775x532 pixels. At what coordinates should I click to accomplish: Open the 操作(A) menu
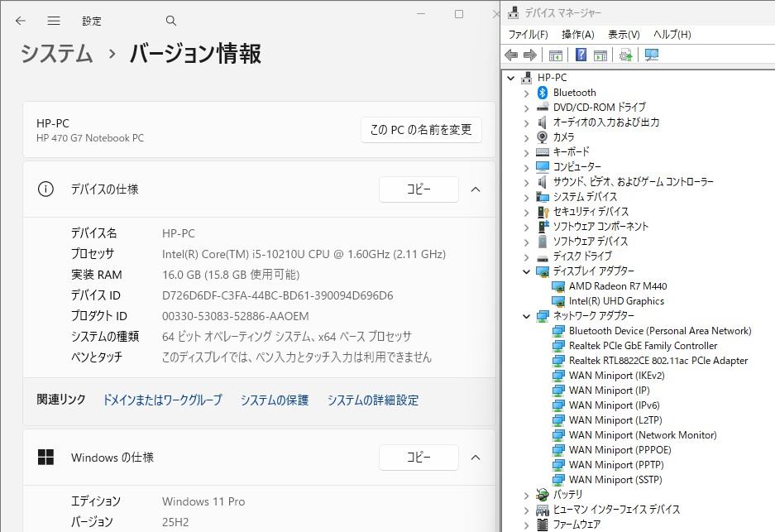pyautogui.click(x=578, y=35)
